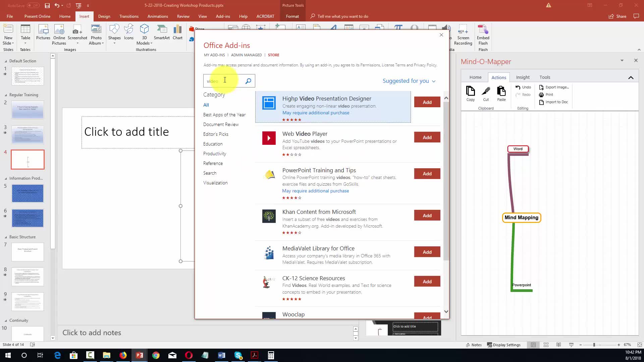The height and width of the screenshot is (362, 644).
Task: Insert a Table from the ribbon
Action: click(25, 34)
